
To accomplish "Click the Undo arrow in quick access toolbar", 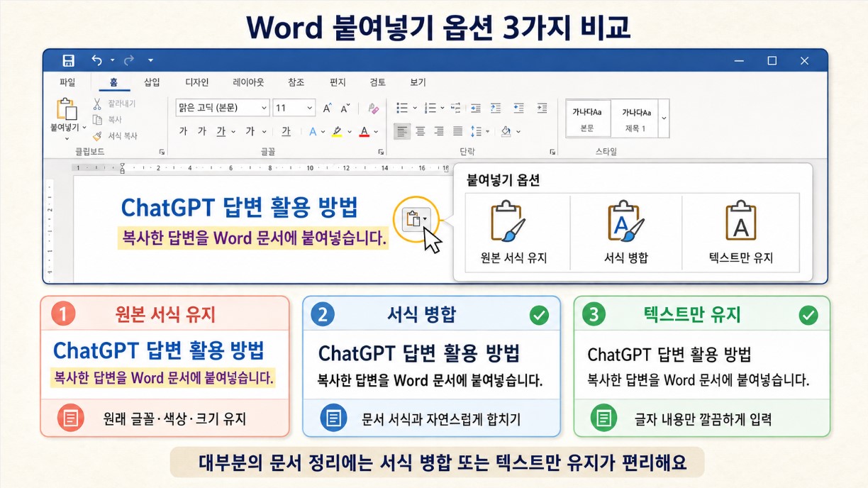I will [97, 60].
